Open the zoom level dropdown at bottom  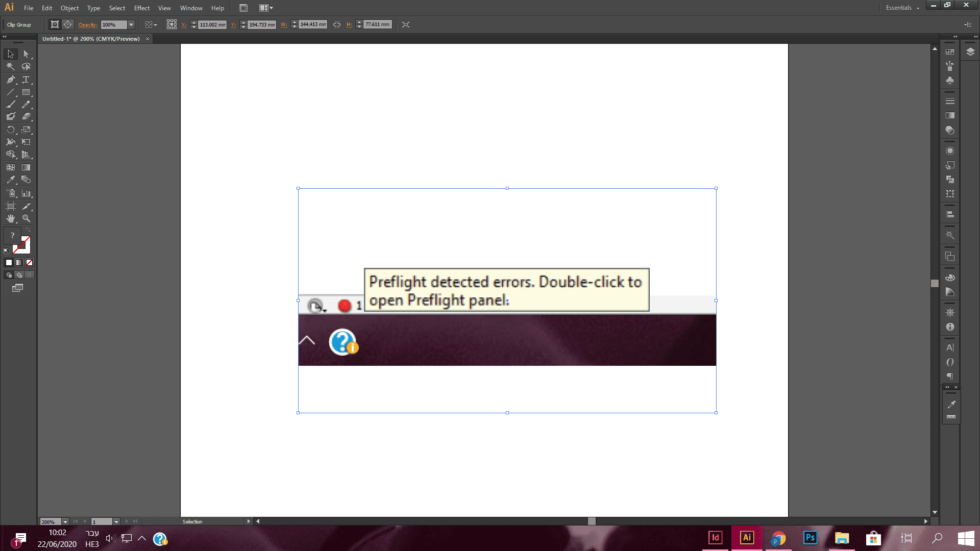[x=65, y=521]
